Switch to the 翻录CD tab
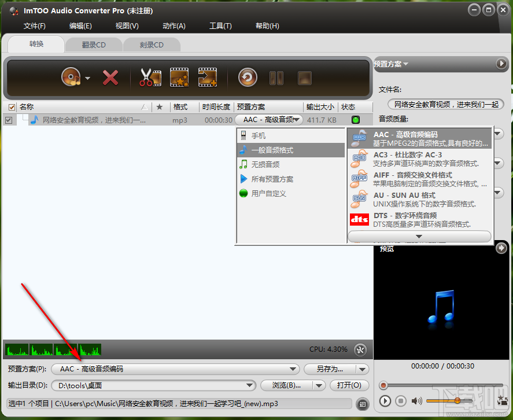The height and width of the screenshot is (420, 513). [94, 44]
